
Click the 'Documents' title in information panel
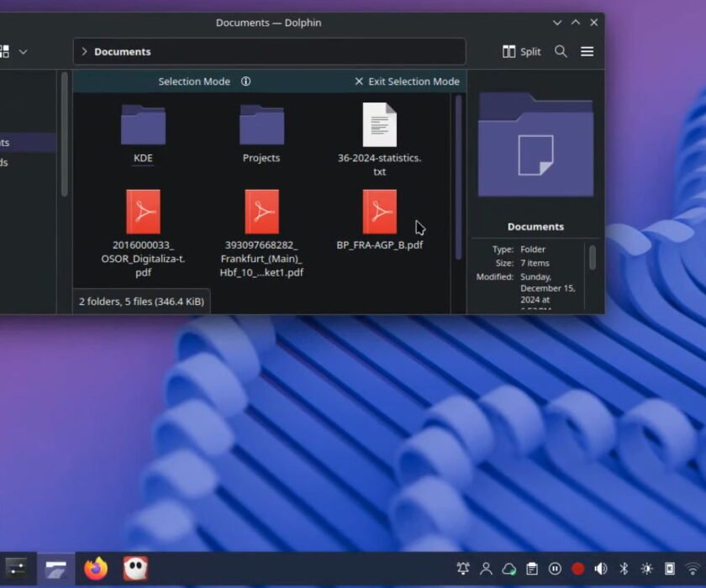coord(536,227)
